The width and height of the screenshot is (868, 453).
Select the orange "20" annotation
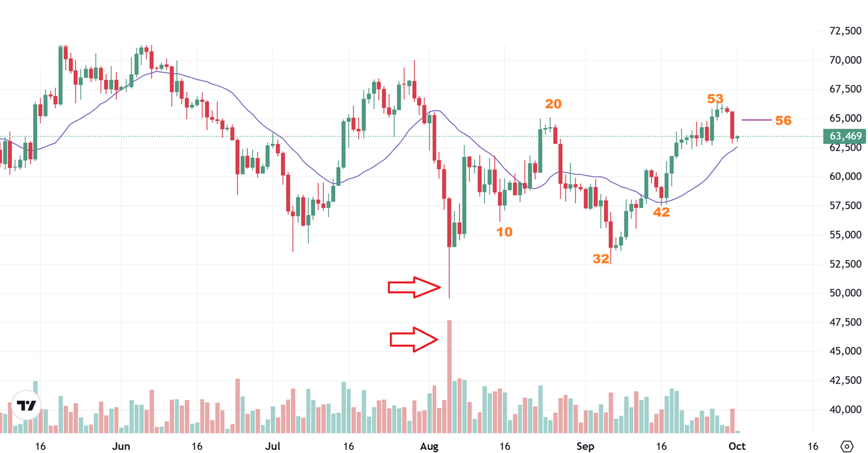(x=553, y=104)
